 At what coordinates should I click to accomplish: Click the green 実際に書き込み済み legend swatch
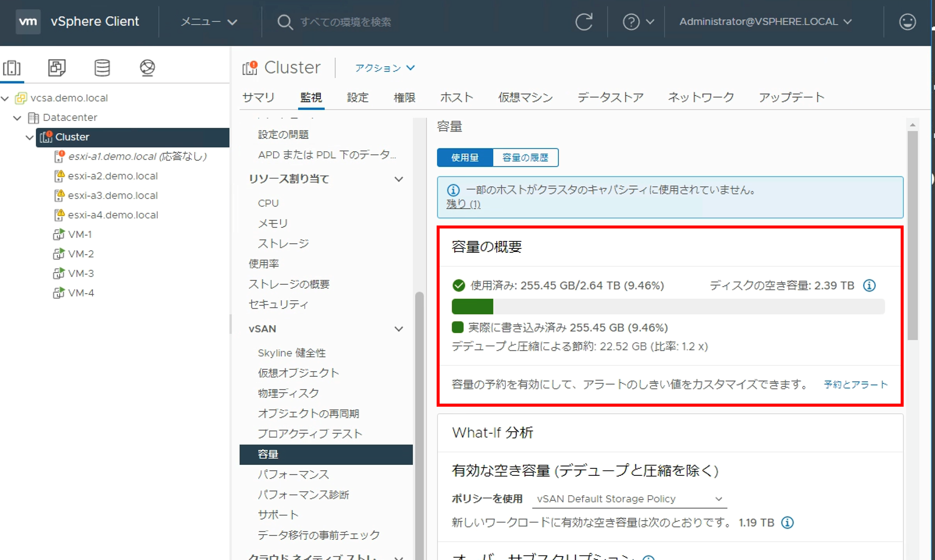pyautogui.click(x=458, y=327)
